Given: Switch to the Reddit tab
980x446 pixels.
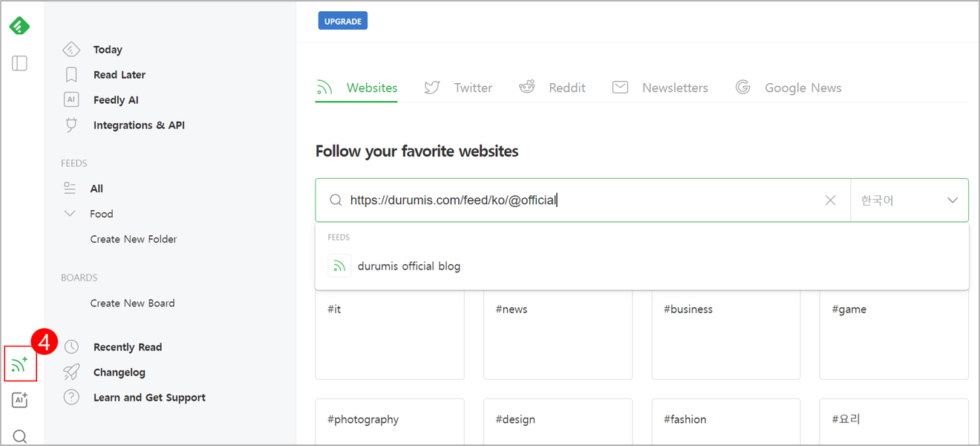Looking at the screenshot, I should tap(552, 88).
